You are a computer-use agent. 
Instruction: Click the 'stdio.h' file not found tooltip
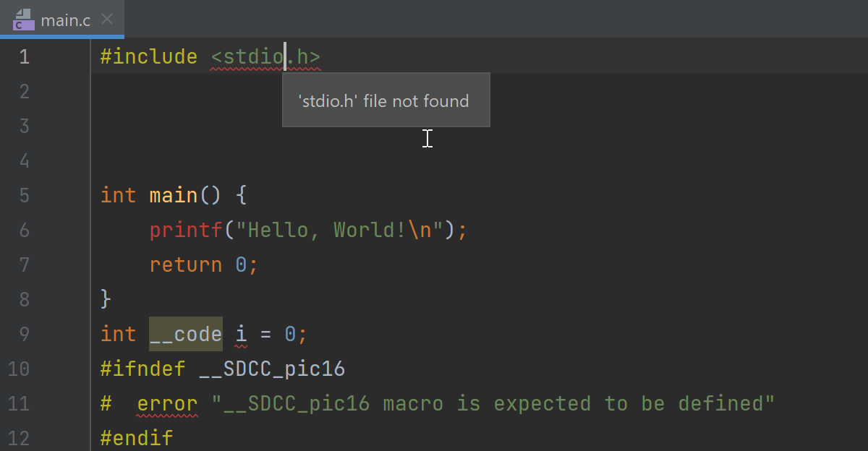tap(385, 100)
